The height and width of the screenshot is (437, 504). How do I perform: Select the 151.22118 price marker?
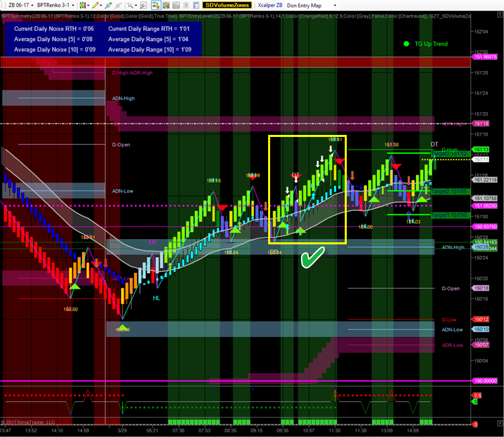pos(485,180)
